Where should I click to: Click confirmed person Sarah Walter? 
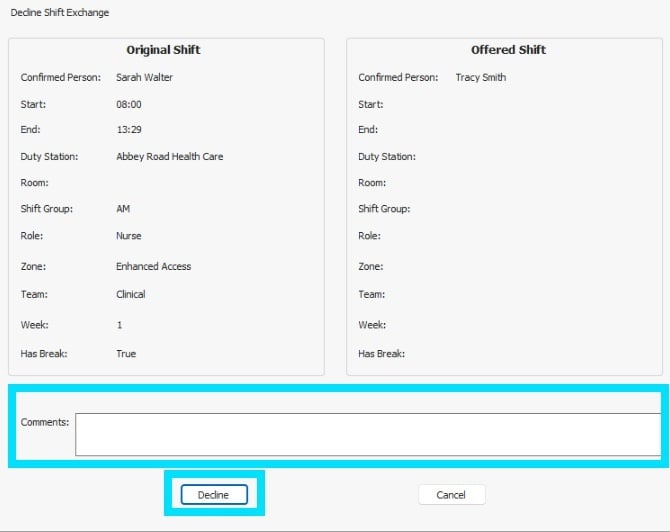(144, 77)
